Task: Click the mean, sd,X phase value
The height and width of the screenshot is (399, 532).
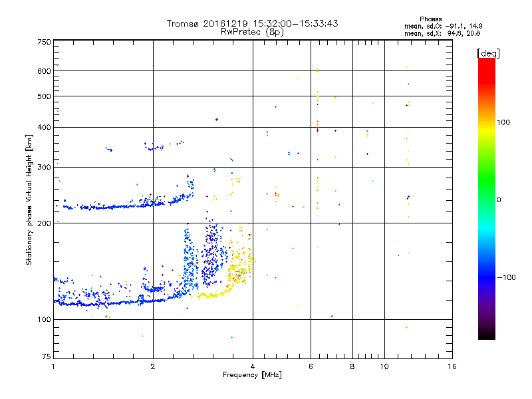Action: [442, 33]
